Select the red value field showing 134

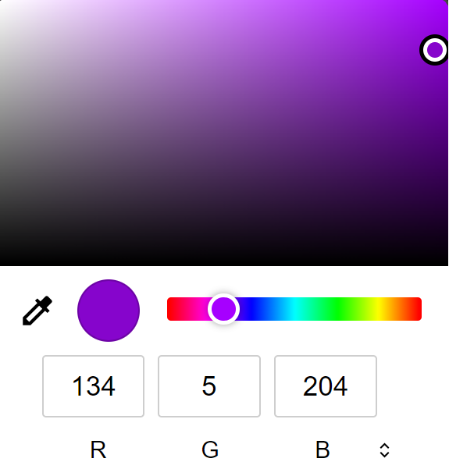pyautogui.click(x=93, y=386)
